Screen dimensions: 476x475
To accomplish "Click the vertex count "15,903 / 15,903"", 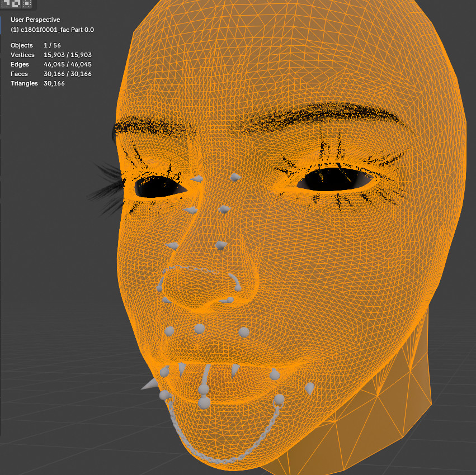I will pos(68,55).
